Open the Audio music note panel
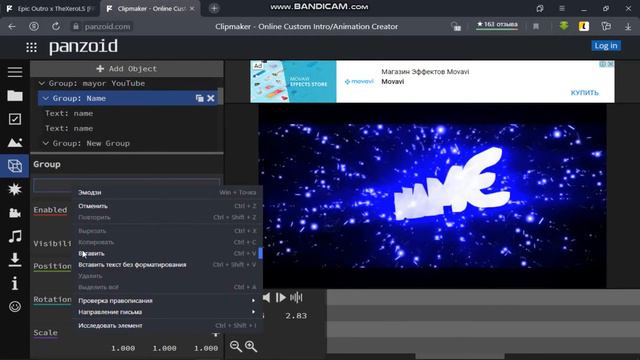Image resolution: width=640 pixels, height=360 pixels. point(15,236)
